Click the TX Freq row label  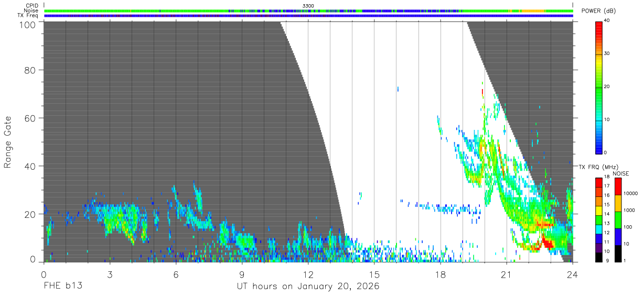pos(28,16)
